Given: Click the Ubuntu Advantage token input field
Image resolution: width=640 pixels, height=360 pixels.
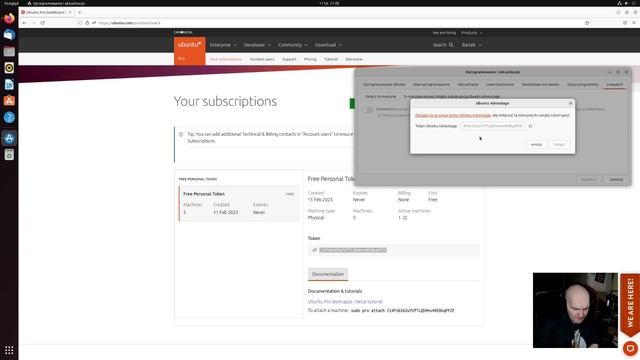Looking at the screenshot, I should tap(493, 126).
